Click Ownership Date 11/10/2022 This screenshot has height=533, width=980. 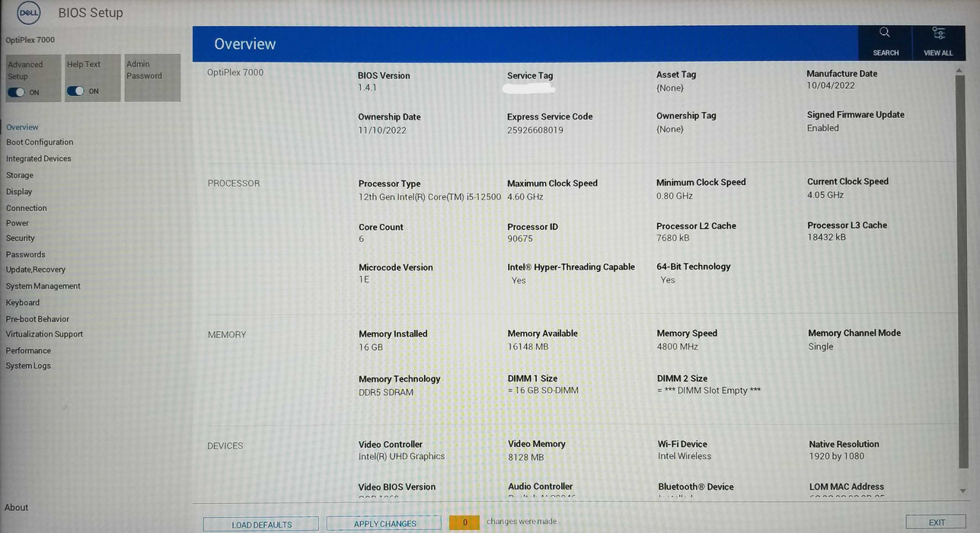click(x=382, y=130)
